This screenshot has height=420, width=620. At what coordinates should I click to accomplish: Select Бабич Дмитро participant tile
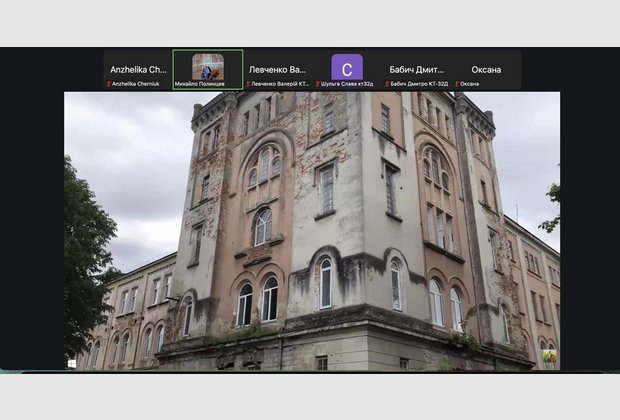(x=417, y=70)
